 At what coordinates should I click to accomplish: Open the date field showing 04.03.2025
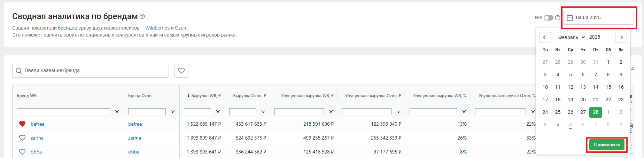pos(598,18)
